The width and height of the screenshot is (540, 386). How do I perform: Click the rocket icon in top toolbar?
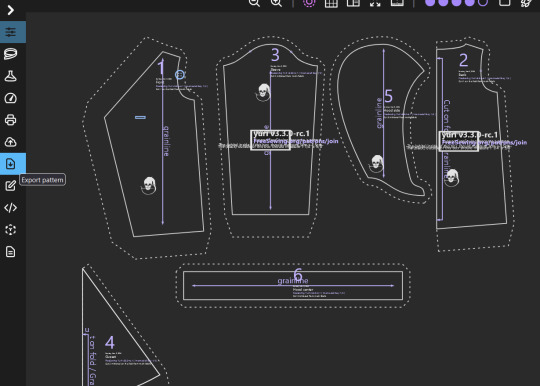point(526,3)
